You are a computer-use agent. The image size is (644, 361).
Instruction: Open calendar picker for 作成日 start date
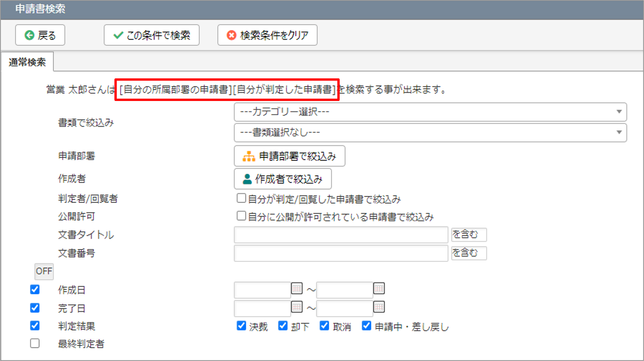(297, 289)
